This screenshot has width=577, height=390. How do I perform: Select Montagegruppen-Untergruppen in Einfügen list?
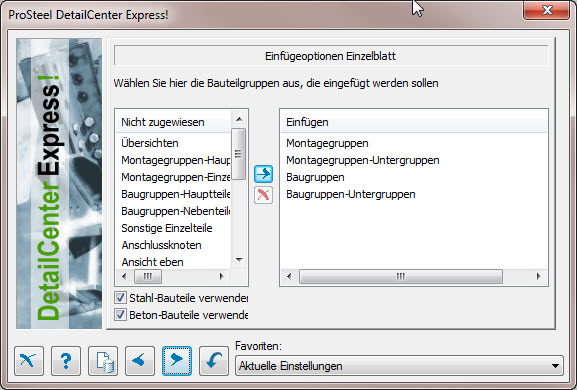click(x=362, y=160)
